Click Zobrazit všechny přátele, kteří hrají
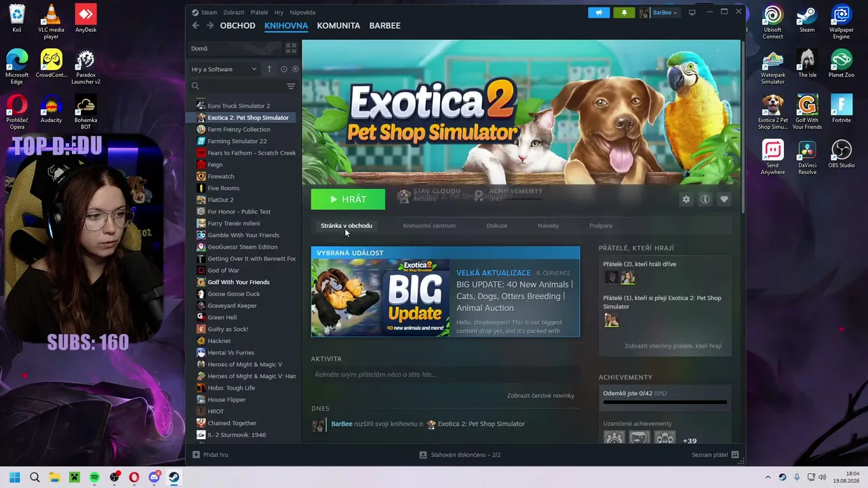The width and height of the screenshot is (868, 488). 673,346
